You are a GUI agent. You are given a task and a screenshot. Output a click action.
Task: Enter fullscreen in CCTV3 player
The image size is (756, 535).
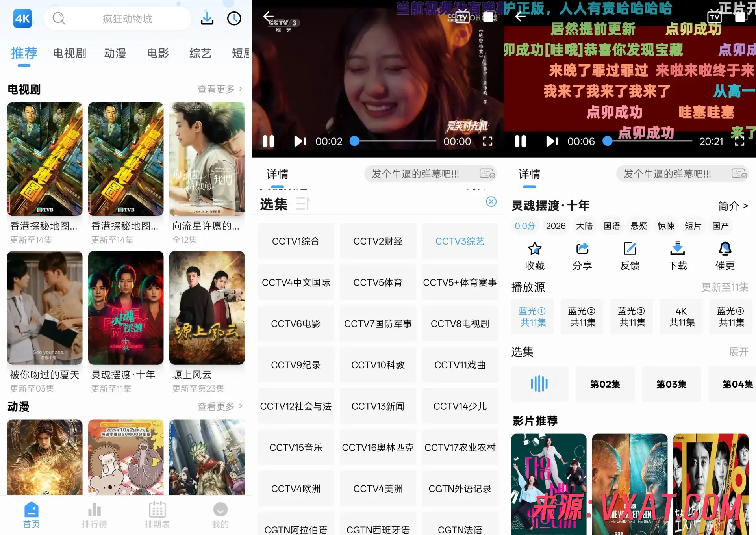[x=487, y=141]
